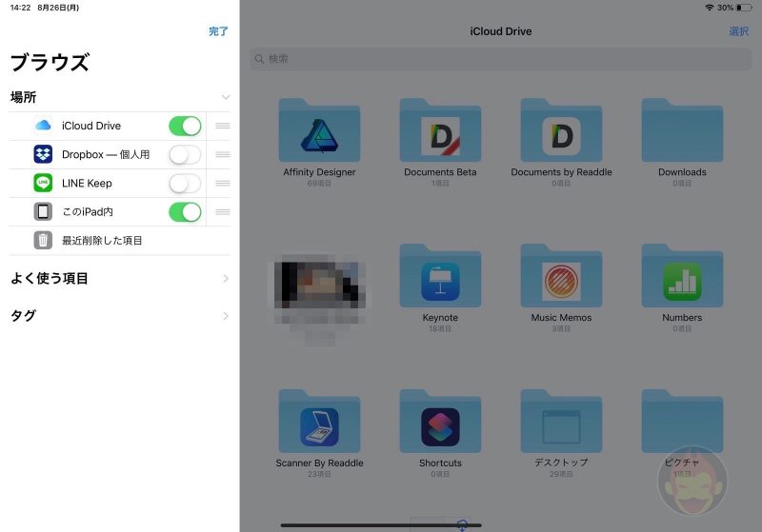762x532 pixels.
Task: Collapse the 場所 section chevron
Action: tap(226, 97)
